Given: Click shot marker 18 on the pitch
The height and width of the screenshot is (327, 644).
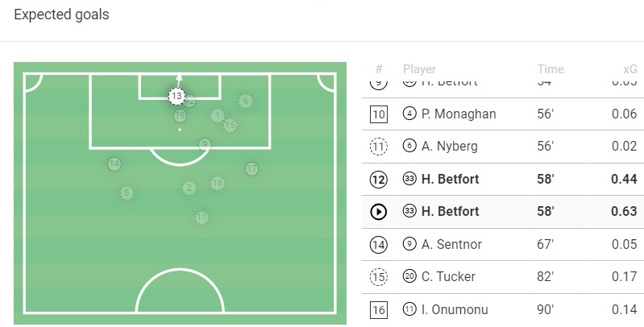Looking at the screenshot, I should [217, 183].
